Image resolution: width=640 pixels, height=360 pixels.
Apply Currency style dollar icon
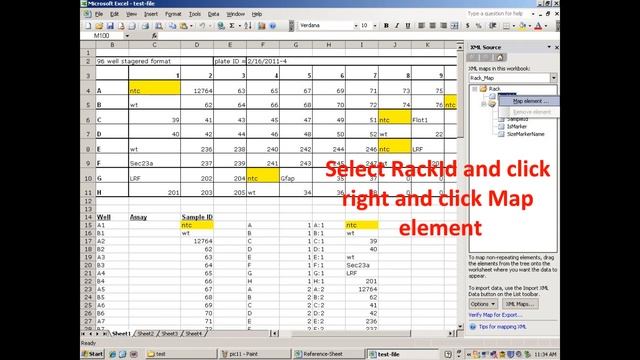pyautogui.click(x=468, y=26)
